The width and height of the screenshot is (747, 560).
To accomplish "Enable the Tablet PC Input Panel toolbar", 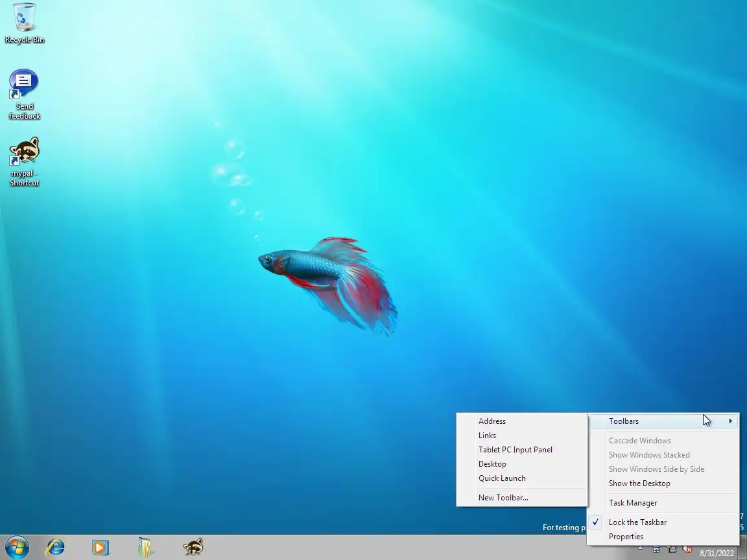I will (521, 450).
